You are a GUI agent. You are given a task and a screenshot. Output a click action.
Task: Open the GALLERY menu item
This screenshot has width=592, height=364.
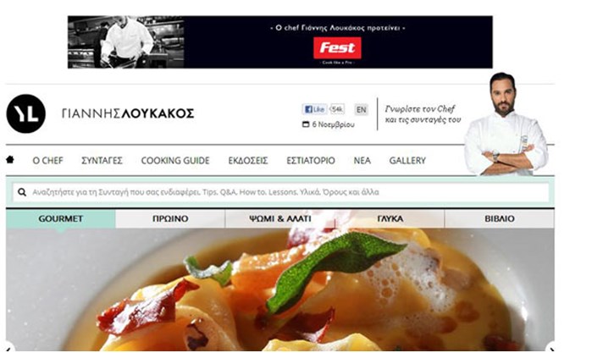407,160
